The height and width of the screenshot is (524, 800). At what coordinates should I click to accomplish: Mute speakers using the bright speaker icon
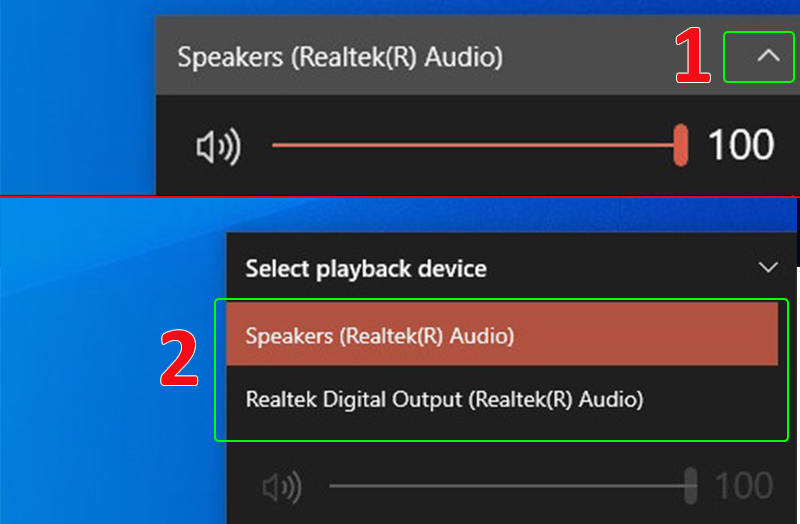pos(218,147)
